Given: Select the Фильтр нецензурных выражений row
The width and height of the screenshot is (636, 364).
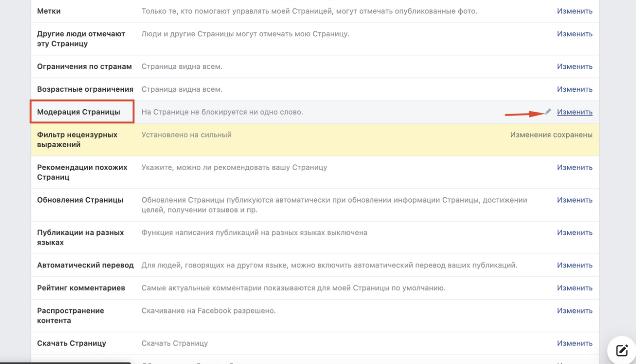Looking at the screenshot, I should click(77, 140).
